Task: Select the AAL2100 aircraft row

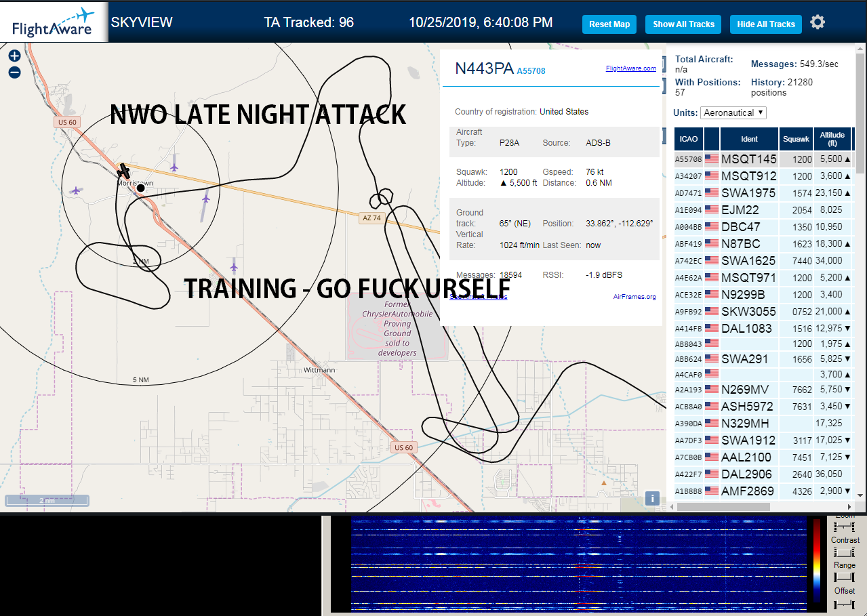Action: pyautogui.click(x=763, y=457)
